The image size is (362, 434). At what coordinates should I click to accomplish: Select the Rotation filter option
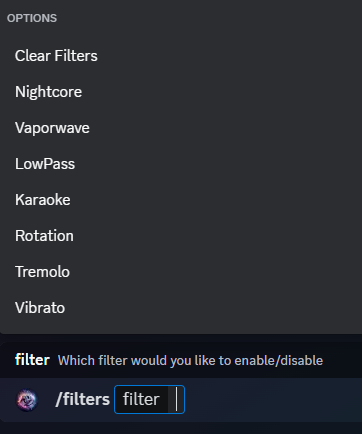[44, 236]
